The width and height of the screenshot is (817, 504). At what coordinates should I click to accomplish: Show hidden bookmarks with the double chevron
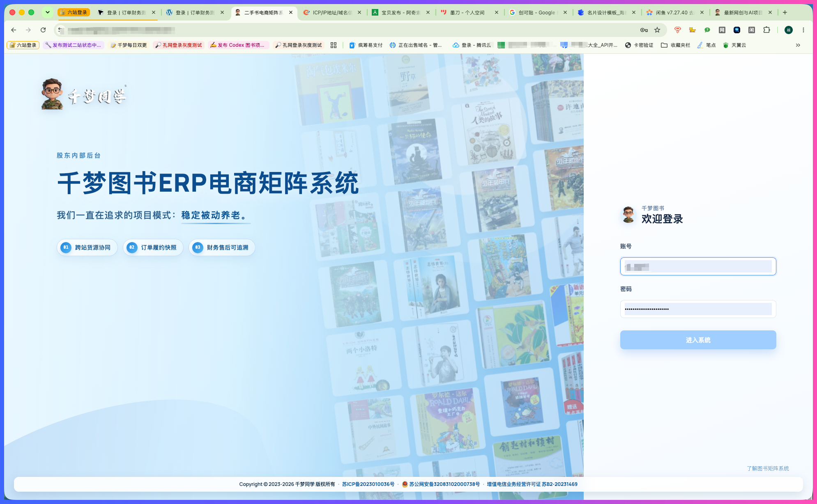click(x=798, y=45)
